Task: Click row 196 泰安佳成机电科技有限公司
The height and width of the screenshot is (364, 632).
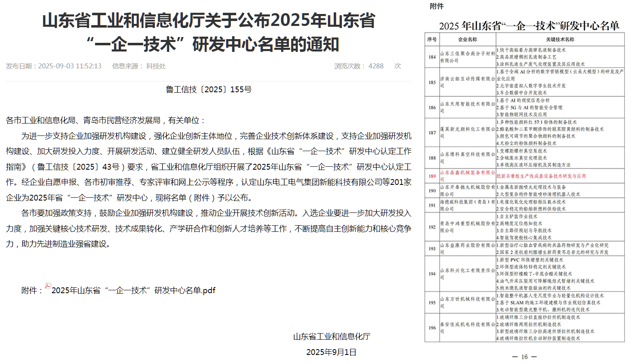Action: 468,328
